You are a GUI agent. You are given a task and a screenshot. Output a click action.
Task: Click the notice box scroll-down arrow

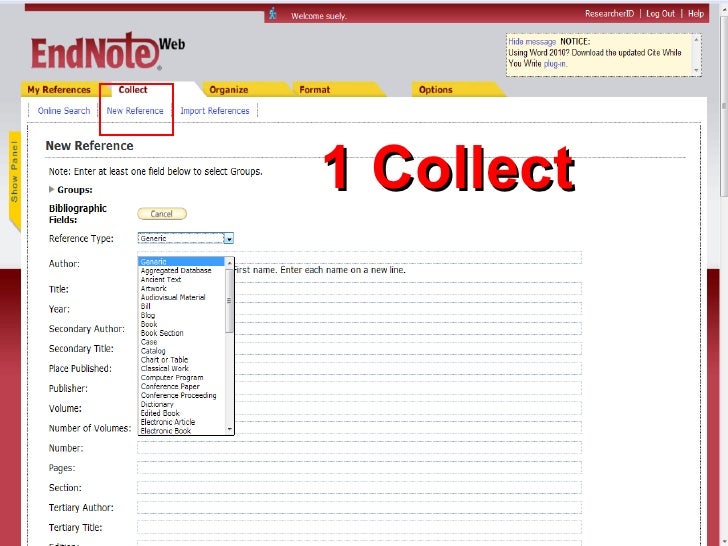(x=696, y=70)
